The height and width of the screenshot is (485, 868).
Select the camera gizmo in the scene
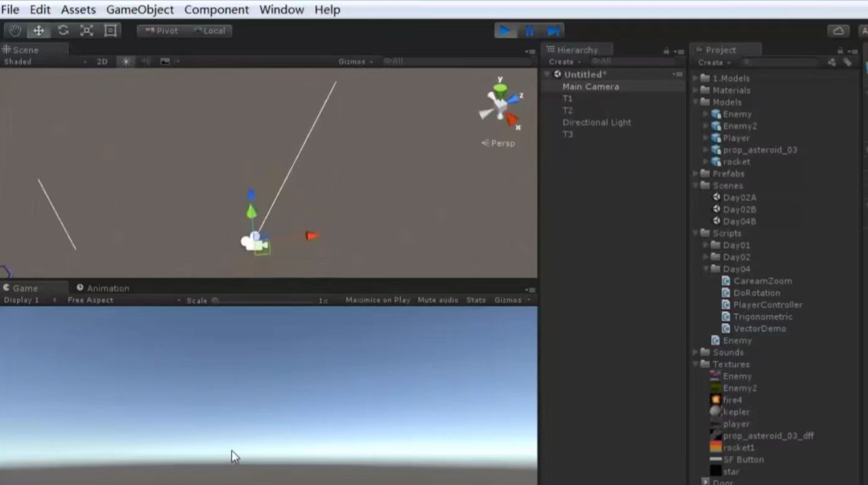pos(254,242)
